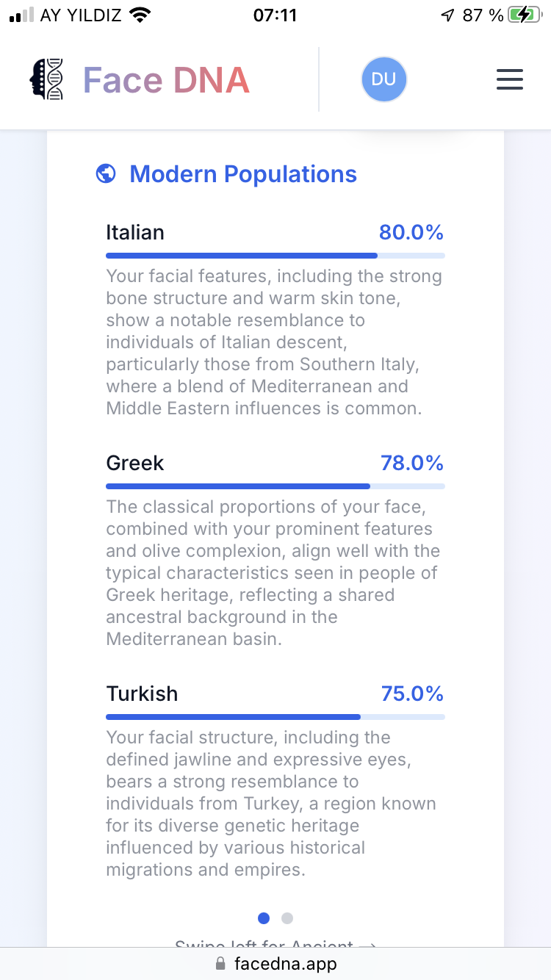This screenshot has height=980, width=551.
Task: Tap the Modern Populations section heading
Action: [243, 174]
